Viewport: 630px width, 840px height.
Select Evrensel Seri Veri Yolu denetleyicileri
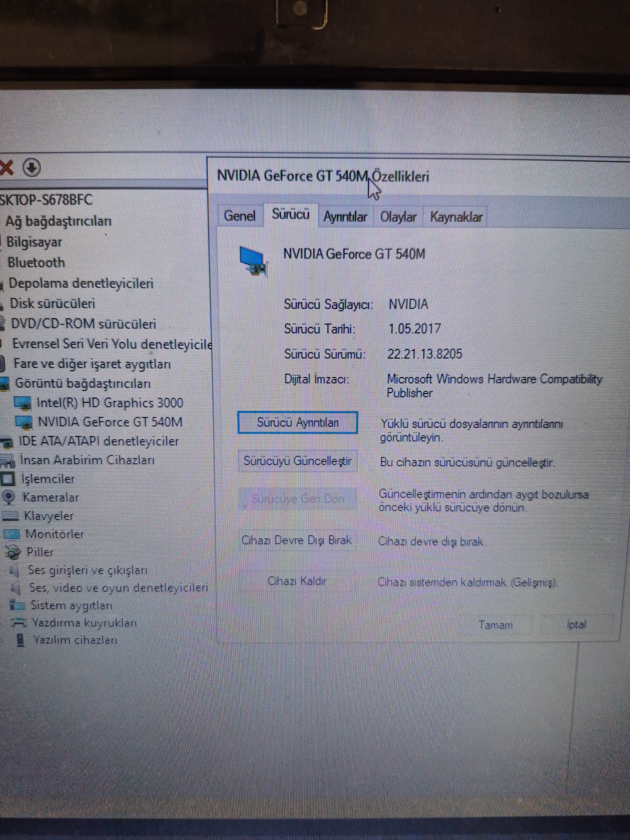112,344
